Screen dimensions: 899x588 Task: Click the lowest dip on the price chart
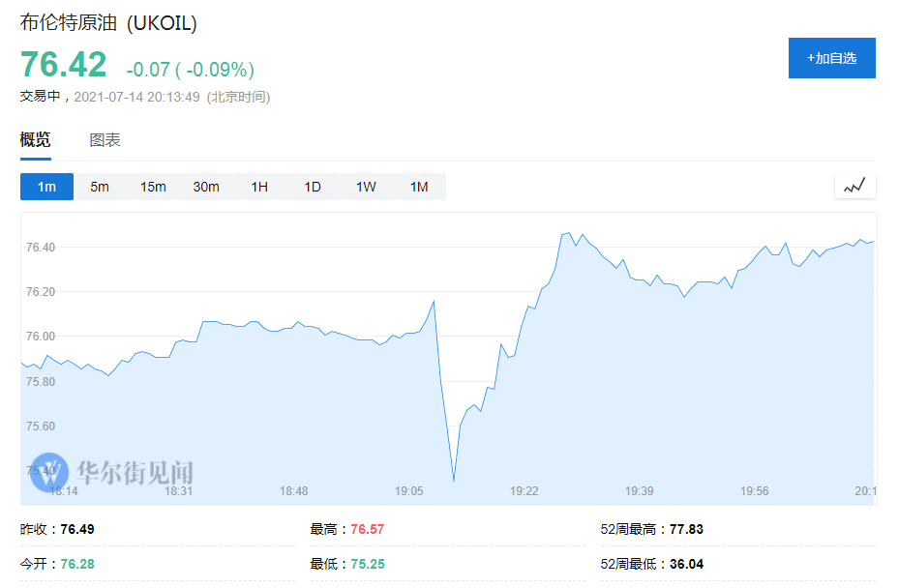click(x=453, y=480)
